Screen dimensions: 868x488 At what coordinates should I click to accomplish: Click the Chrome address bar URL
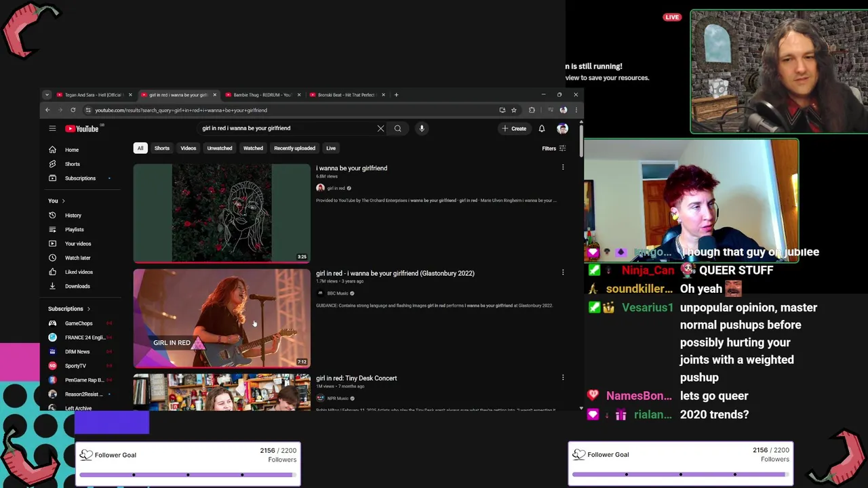pyautogui.click(x=181, y=110)
